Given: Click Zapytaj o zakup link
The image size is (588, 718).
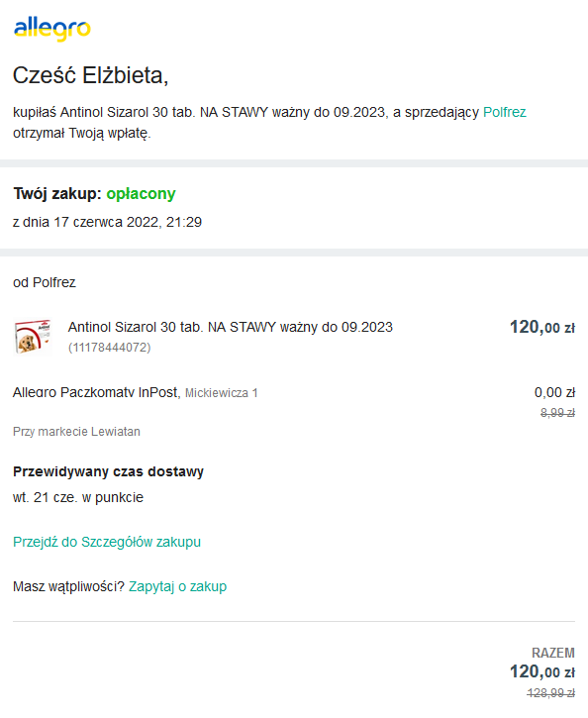Looking at the screenshot, I should (x=177, y=586).
